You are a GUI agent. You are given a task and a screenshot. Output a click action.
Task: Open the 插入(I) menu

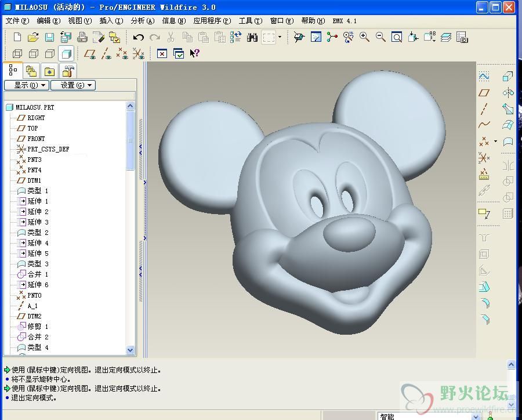(x=111, y=21)
